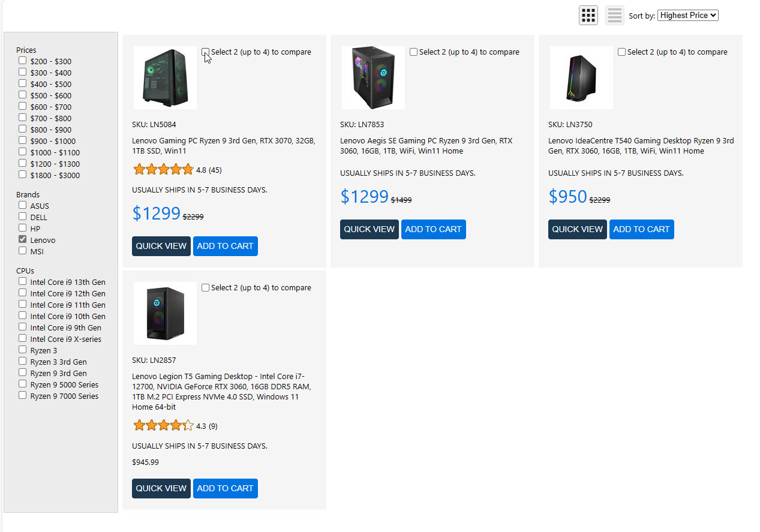
Task: Click the Lenovo Gaming PC LN5084 thumbnail
Action: coord(165,78)
